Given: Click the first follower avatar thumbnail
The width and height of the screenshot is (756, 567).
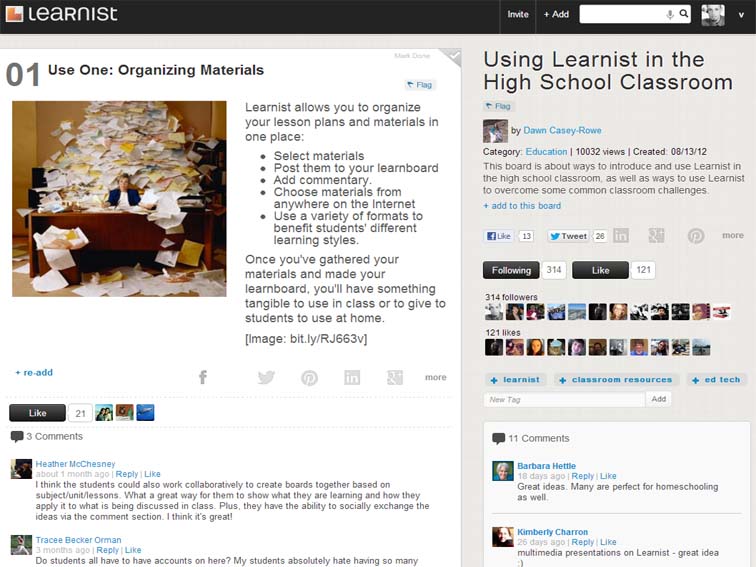Looking at the screenshot, I should coord(494,312).
